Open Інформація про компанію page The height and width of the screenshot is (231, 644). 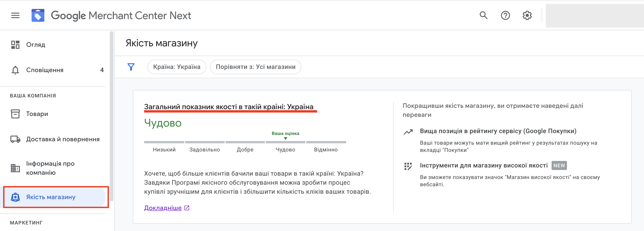click(x=50, y=168)
